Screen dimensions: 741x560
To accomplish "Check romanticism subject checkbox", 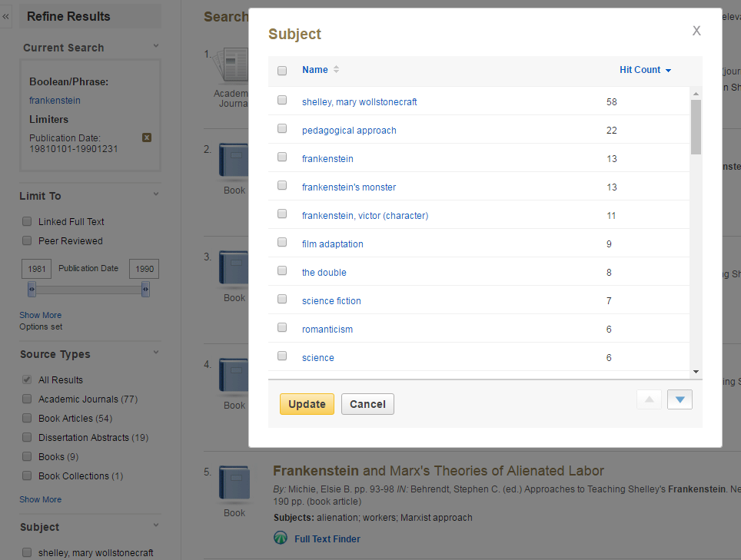I will pyautogui.click(x=282, y=327).
